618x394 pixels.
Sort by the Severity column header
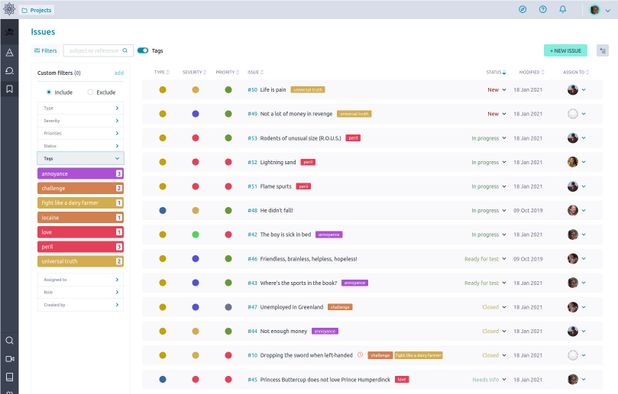click(x=194, y=72)
